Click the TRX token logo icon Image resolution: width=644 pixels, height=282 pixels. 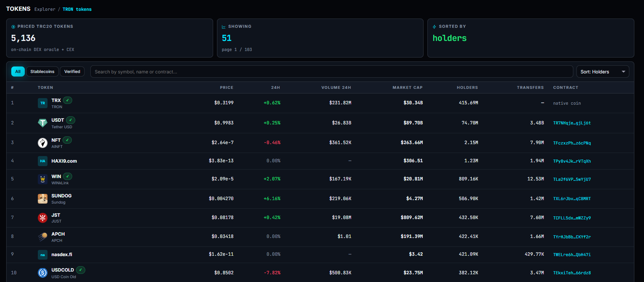(42, 103)
